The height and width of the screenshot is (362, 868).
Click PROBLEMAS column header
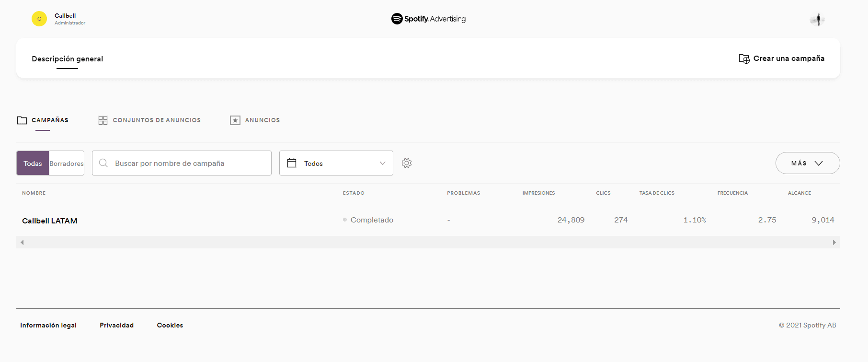coord(464,193)
